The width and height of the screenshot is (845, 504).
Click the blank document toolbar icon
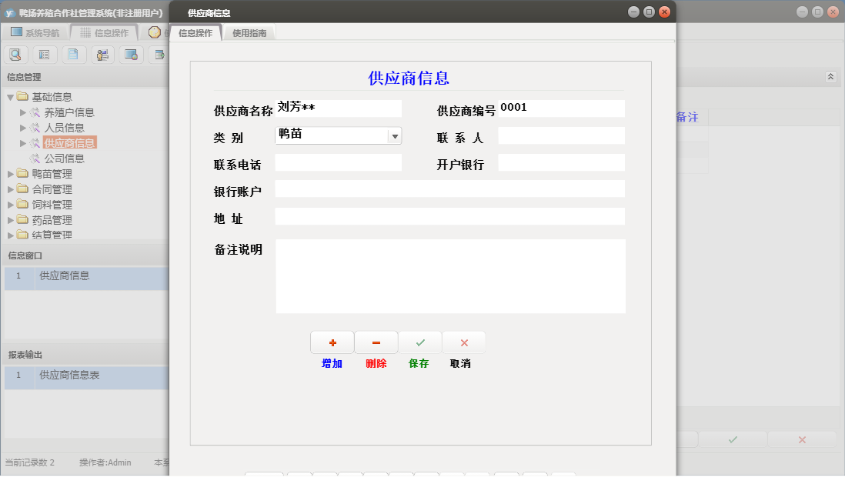tap(74, 54)
